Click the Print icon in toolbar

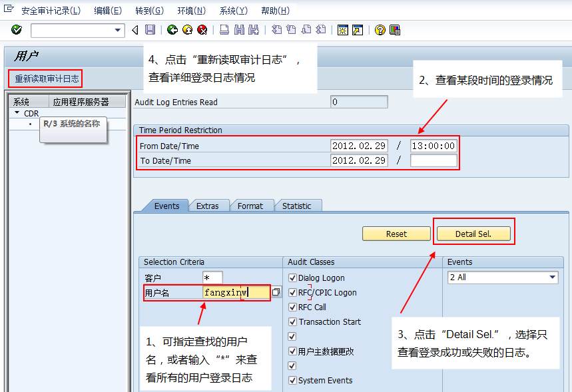coord(224,30)
